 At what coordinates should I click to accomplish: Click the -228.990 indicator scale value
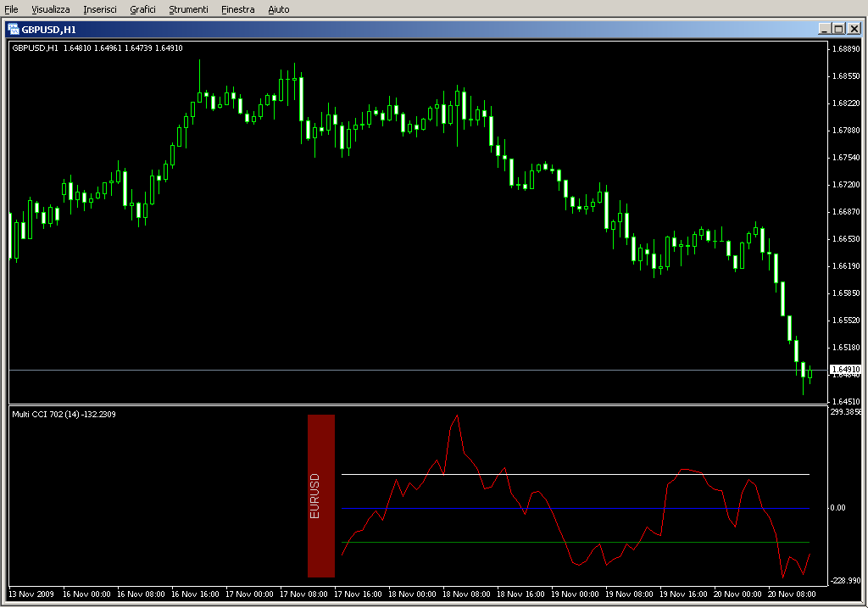click(x=845, y=580)
